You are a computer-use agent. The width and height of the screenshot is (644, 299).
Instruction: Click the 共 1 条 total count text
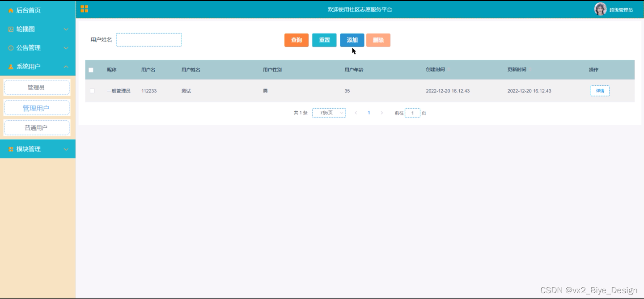(x=301, y=113)
